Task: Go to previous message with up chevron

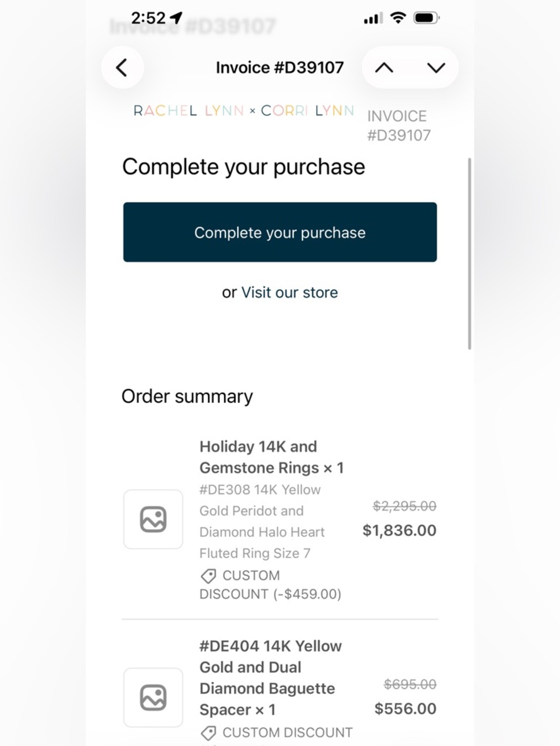Action: pos(384,68)
